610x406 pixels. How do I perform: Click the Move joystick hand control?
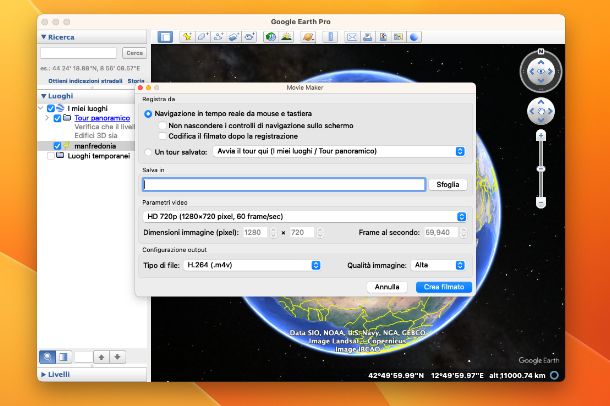(x=541, y=112)
